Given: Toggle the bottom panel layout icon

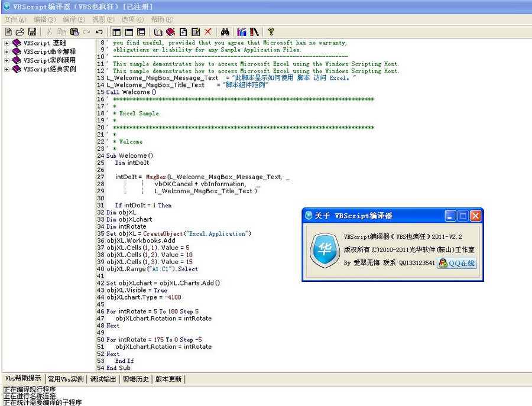Looking at the screenshot, I should tap(129, 33).
